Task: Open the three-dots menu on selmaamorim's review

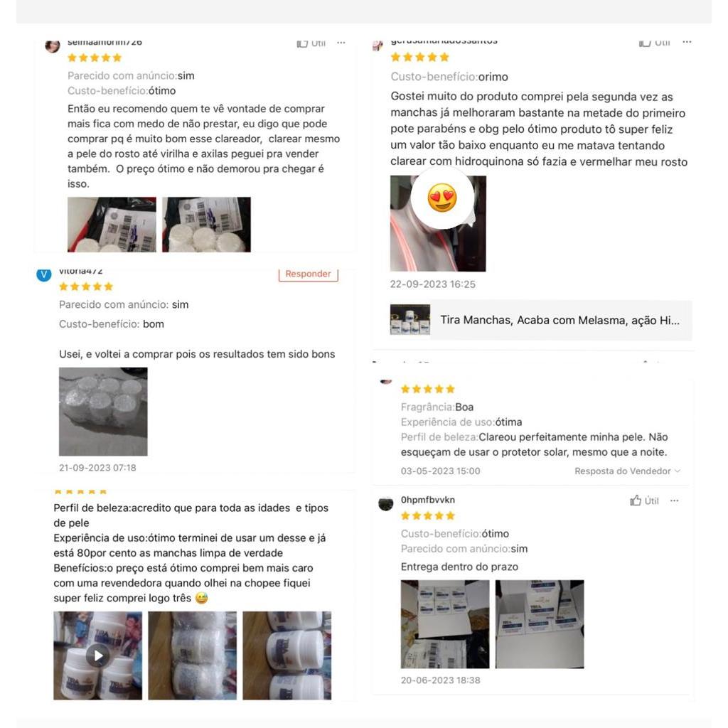Action: [x=341, y=43]
